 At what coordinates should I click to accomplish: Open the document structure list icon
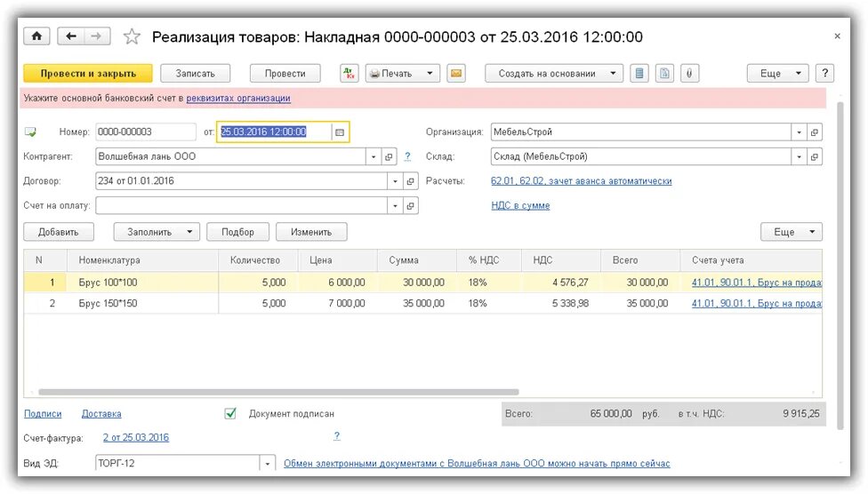(x=639, y=74)
